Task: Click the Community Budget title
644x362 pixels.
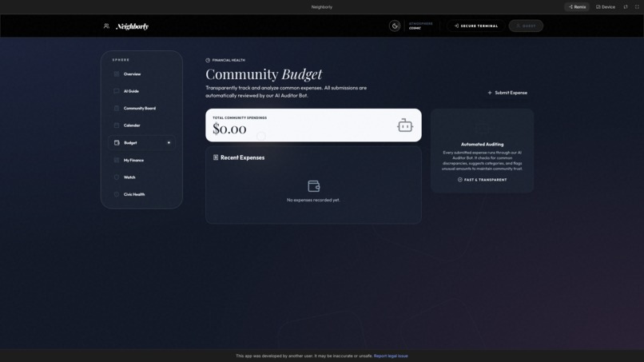Action: click(x=264, y=74)
